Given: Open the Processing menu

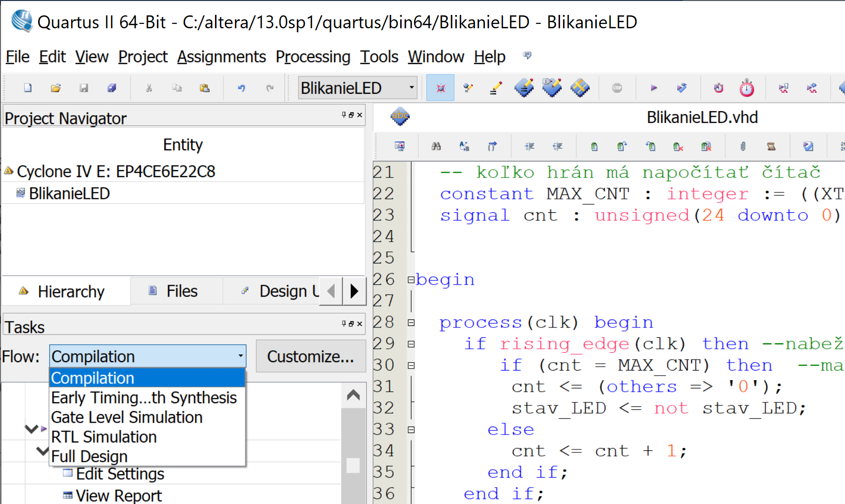Looking at the screenshot, I should (x=313, y=57).
